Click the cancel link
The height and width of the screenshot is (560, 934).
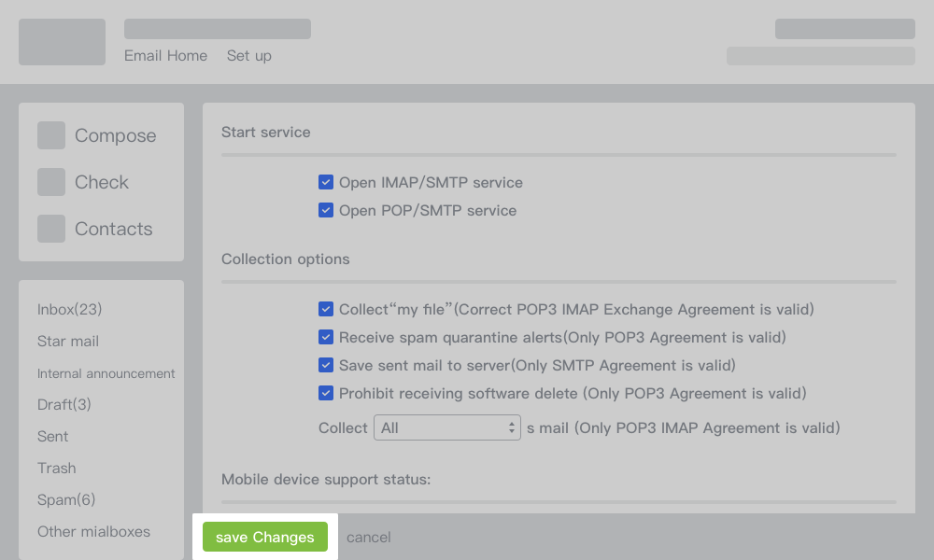368,538
